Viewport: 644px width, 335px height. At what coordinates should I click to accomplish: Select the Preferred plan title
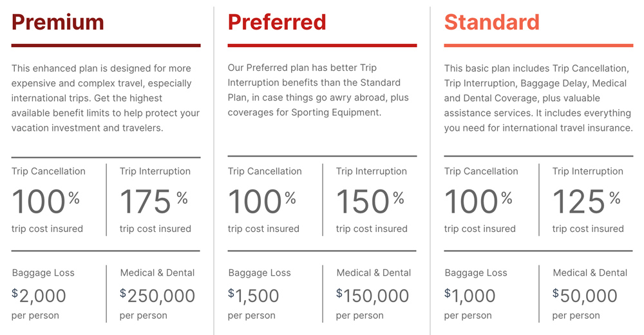click(x=277, y=23)
